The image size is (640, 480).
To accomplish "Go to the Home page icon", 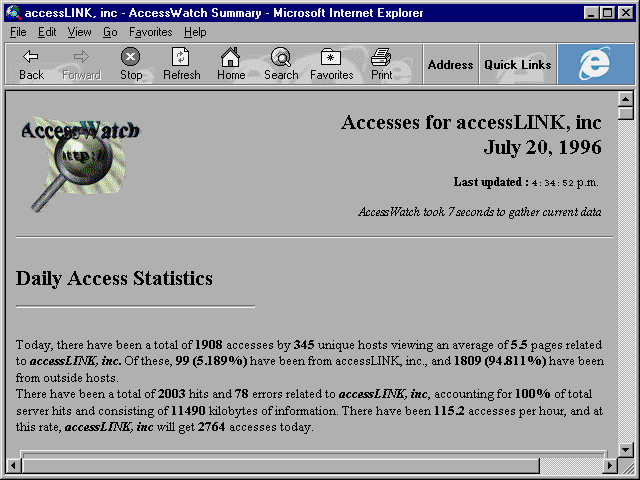I will click(x=231, y=57).
